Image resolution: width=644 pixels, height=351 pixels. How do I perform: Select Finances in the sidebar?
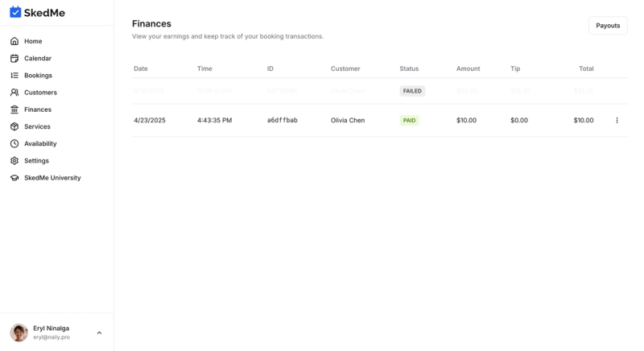tap(38, 109)
